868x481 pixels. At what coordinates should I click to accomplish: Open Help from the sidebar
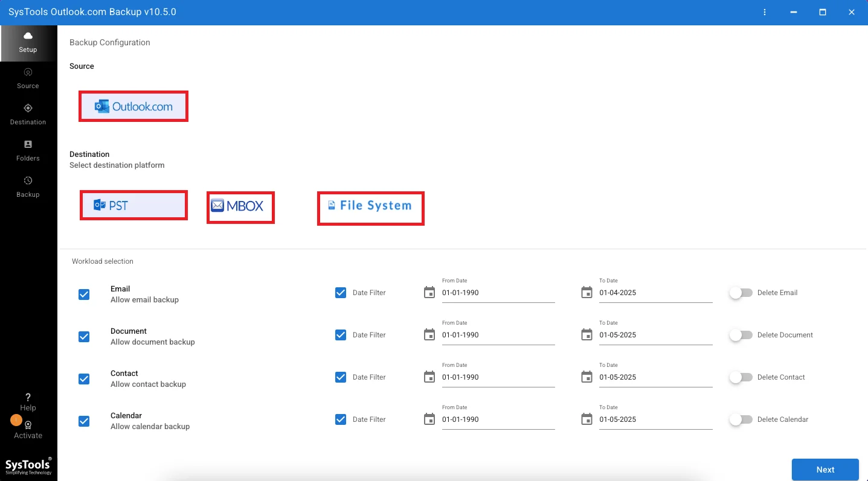28,403
